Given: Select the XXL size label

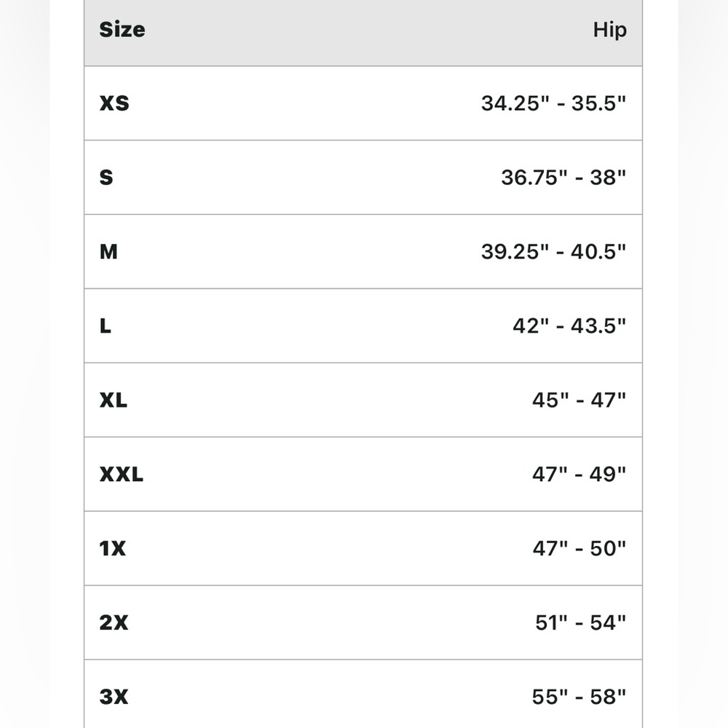Looking at the screenshot, I should click(x=122, y=475).
